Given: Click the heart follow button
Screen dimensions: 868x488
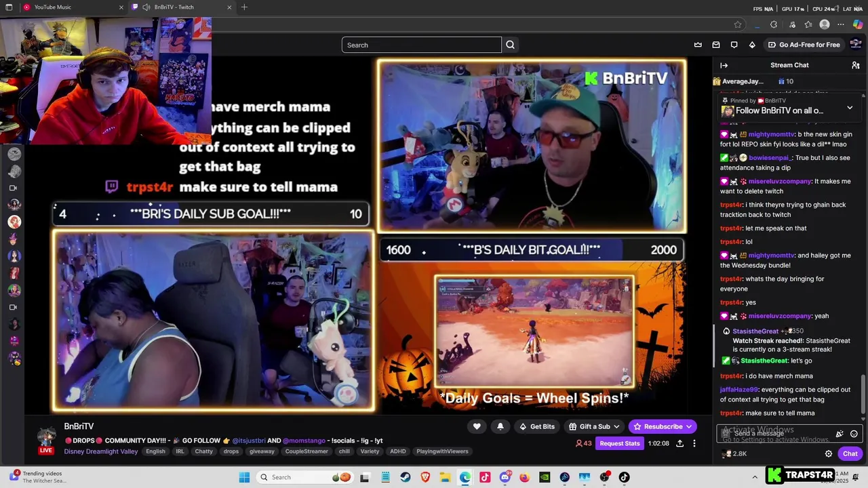Looking at the screenshot, I should tap(477, 426).
